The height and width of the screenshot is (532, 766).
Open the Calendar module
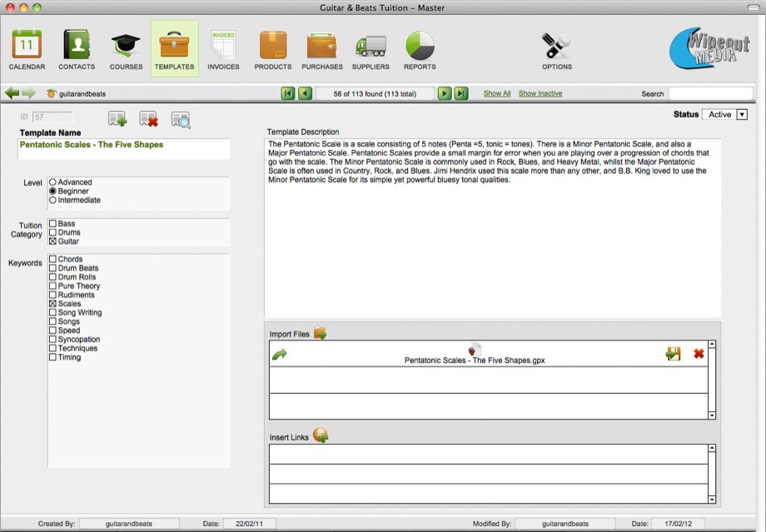coord(27,48)
